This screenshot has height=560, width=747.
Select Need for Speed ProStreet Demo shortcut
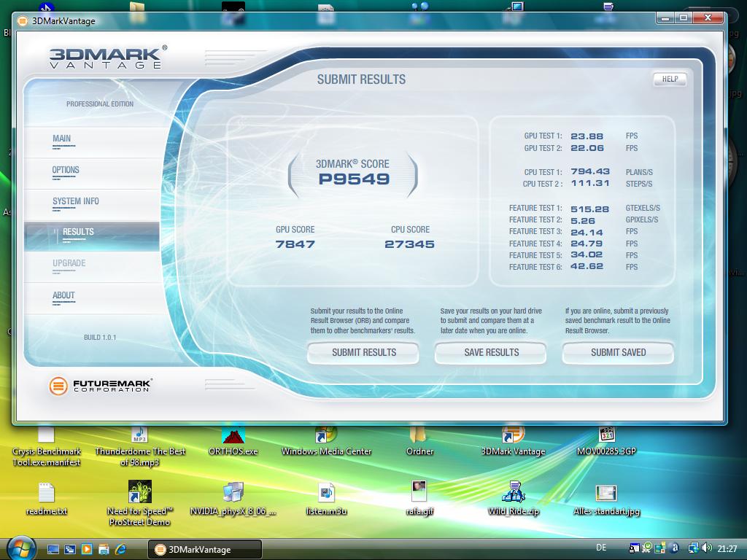(139, 504)
